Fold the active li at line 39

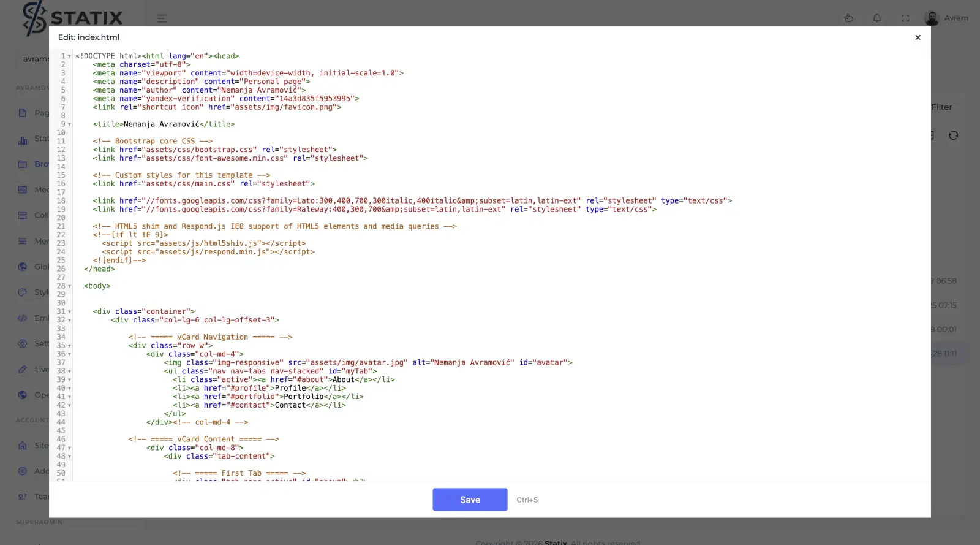click(x=69, y=380)
